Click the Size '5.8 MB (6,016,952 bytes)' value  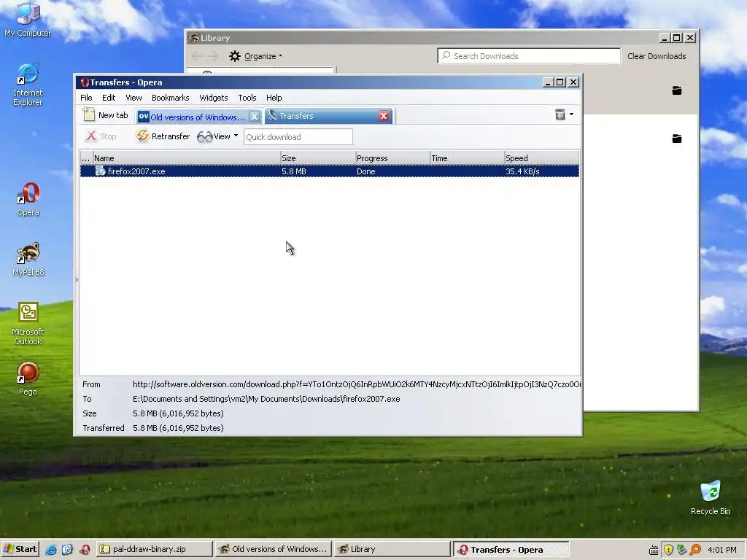(x=178, y=413)
